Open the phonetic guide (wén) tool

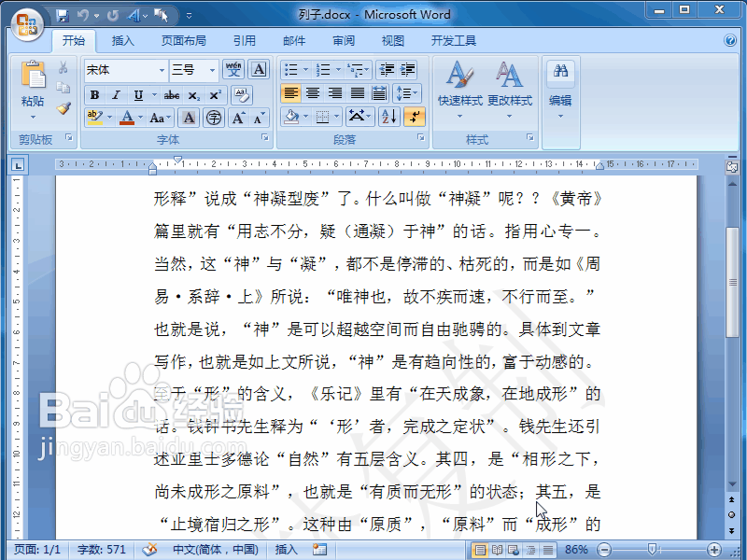point(233,70)
